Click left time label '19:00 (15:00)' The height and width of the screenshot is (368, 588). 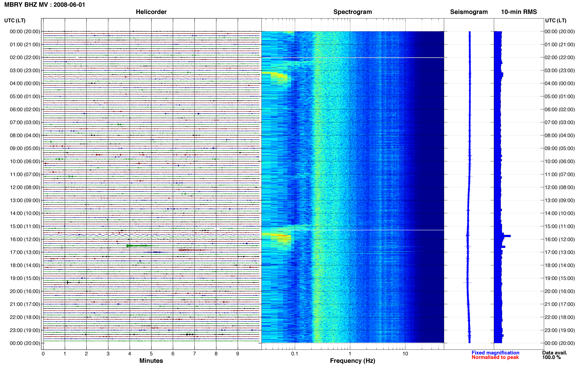tap(25, 278)
